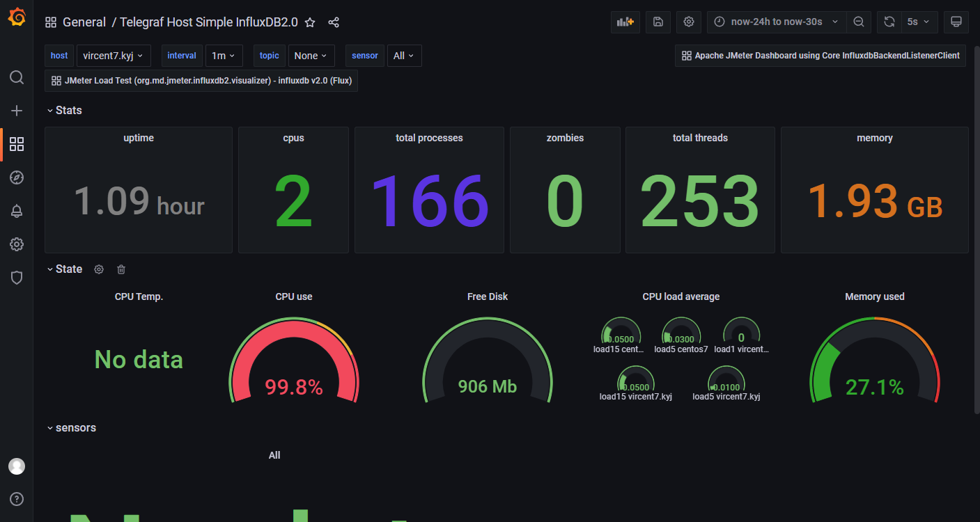The image size is (980, 522).
Task: Click the Create plus icon in sidebar
Action: (17, 111)
